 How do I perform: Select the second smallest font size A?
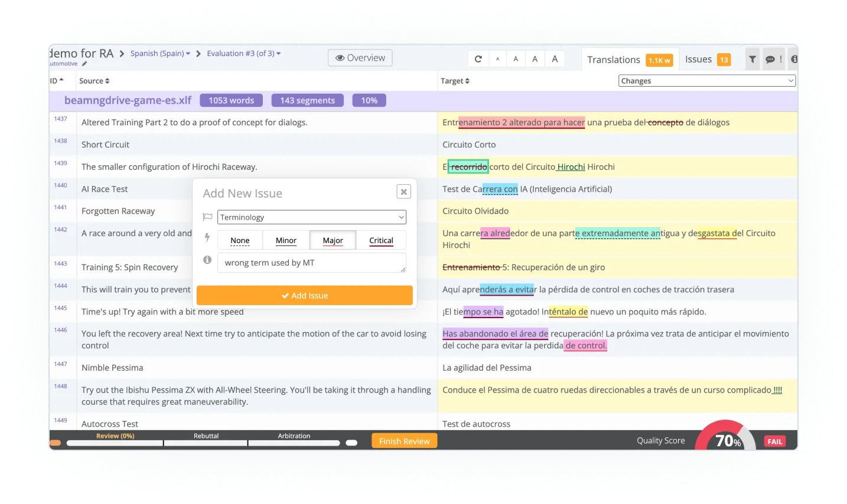tap(516, 59)
